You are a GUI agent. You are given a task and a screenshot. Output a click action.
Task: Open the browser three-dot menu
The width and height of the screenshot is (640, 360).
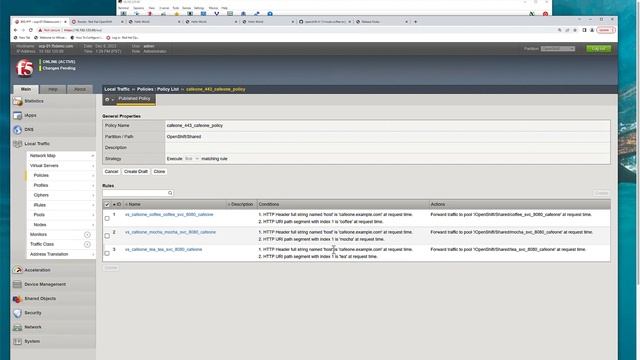click(613, 30)
